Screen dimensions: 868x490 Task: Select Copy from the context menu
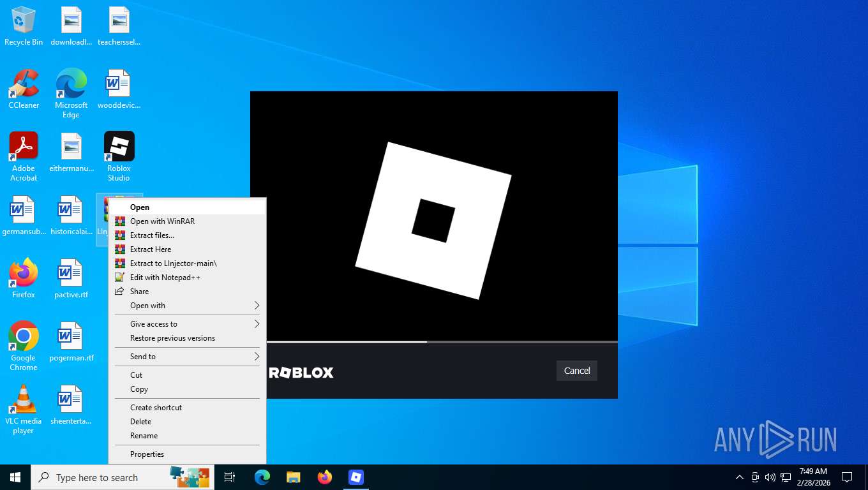(x=187, y=389)
